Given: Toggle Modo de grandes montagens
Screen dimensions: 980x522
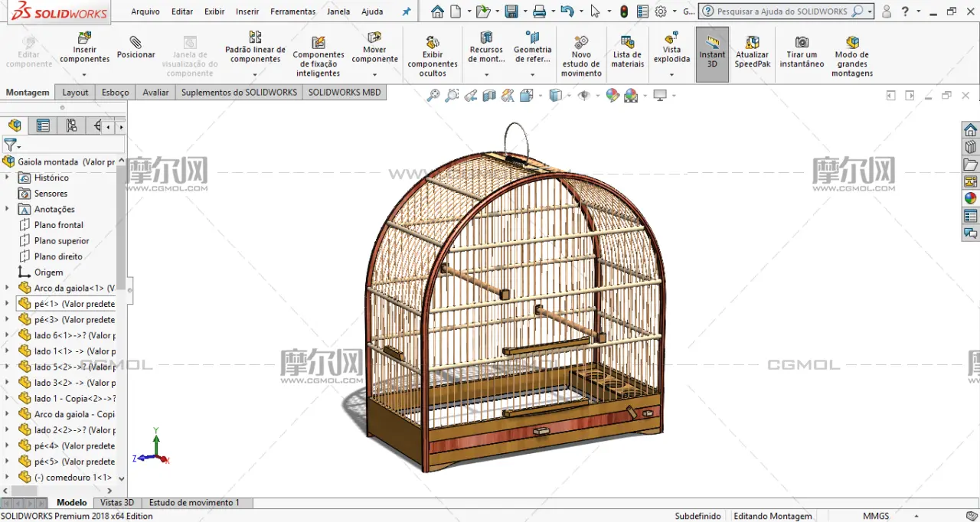Looking at the screenshot, I should pos(852,55).
